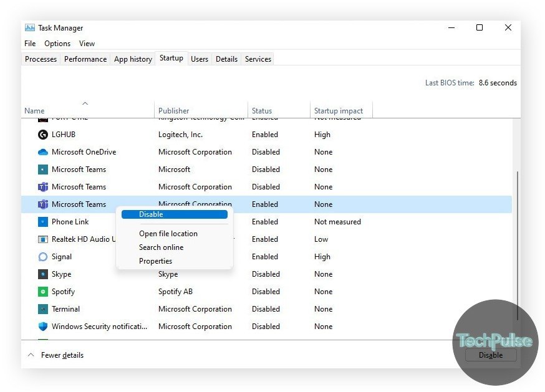Image resolution: width=545 pixels, height=392 pixels.
Task: Click the Windows Security shield icon
Action: [x=43, y=327]
